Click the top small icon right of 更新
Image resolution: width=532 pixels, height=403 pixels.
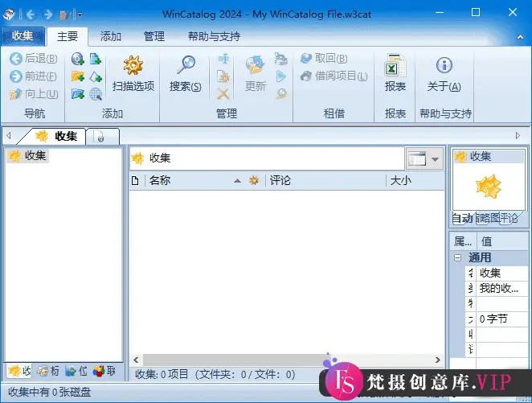[281, 59]
